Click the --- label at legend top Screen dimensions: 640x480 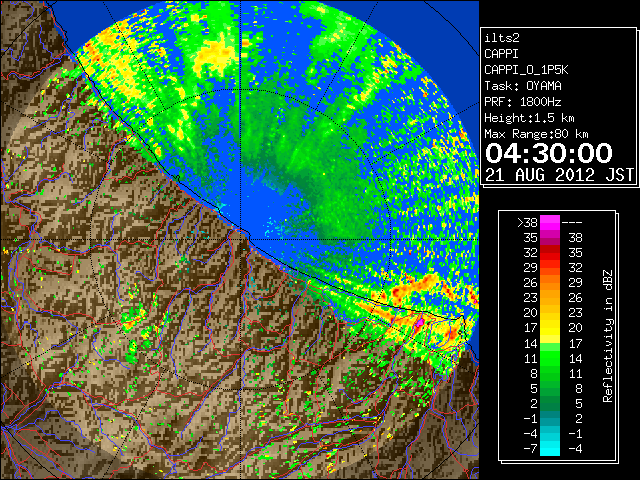(572, 222)
